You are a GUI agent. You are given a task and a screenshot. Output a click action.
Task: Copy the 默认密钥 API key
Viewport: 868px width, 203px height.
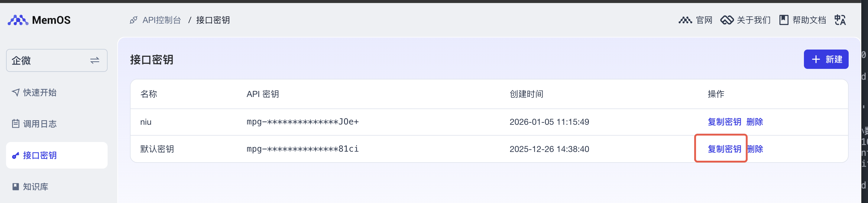pyautogui.click(x=724, y=149)
